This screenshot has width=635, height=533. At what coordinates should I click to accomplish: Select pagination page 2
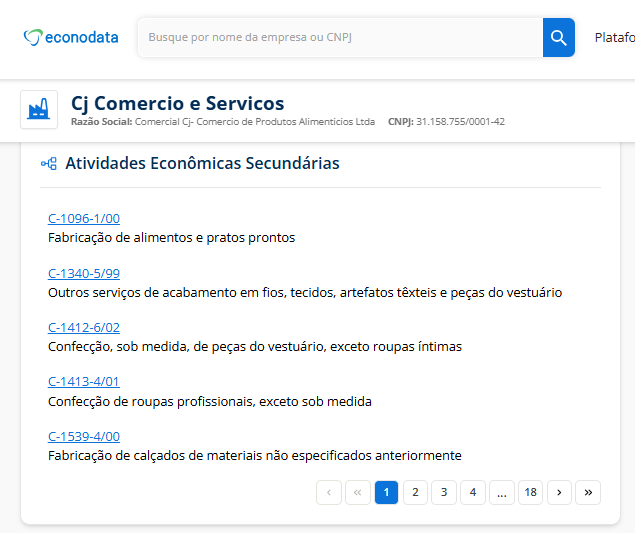[415, 492]
